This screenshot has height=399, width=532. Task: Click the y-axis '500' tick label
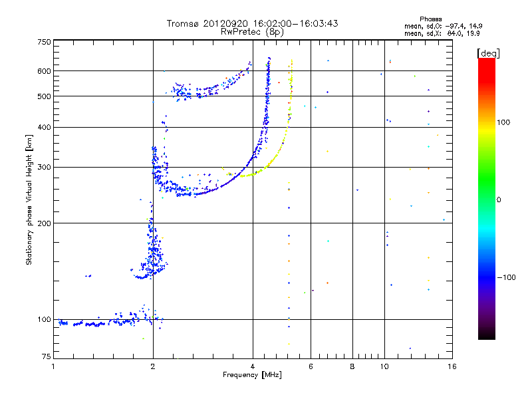pyautogui.click(x=45, y=96)
